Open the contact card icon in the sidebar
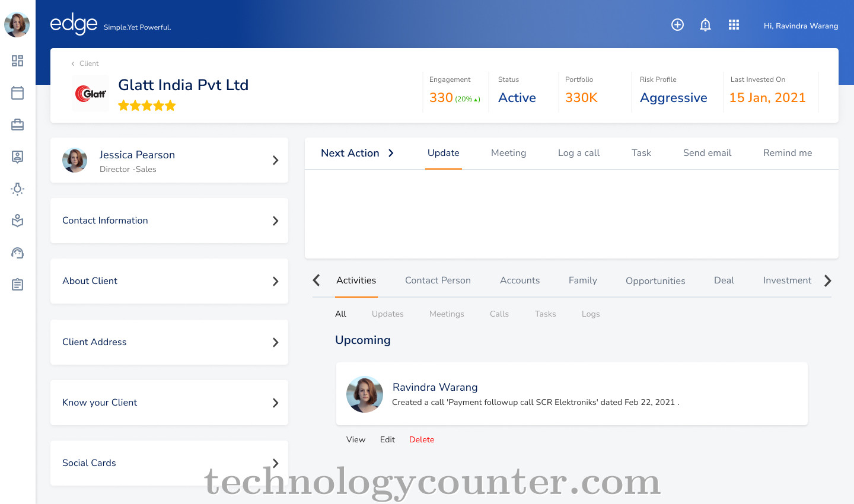 tap(17, 157)
